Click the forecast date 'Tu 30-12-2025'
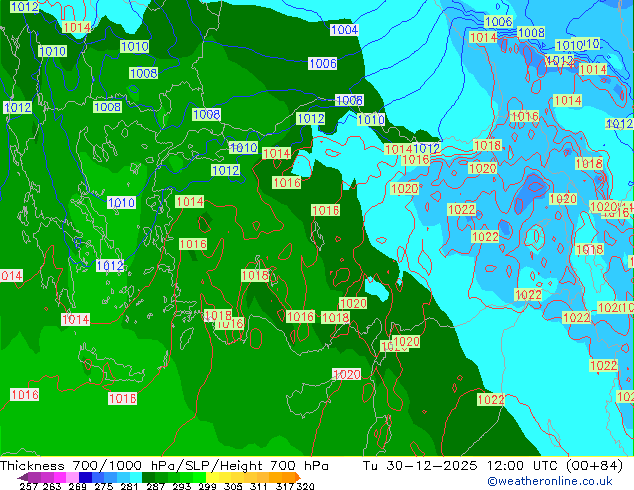The height and width of the screenshot is (490, 634). point(420,465)
